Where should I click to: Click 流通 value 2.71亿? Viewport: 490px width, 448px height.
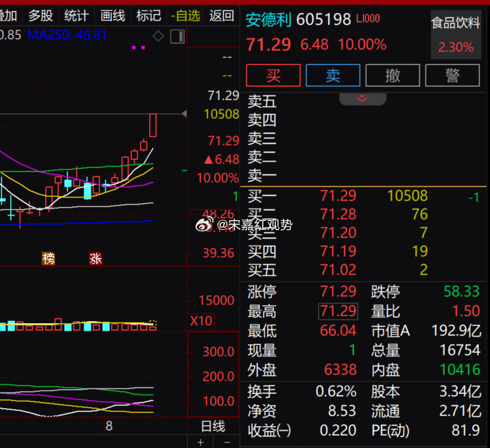tap(460, 411)
